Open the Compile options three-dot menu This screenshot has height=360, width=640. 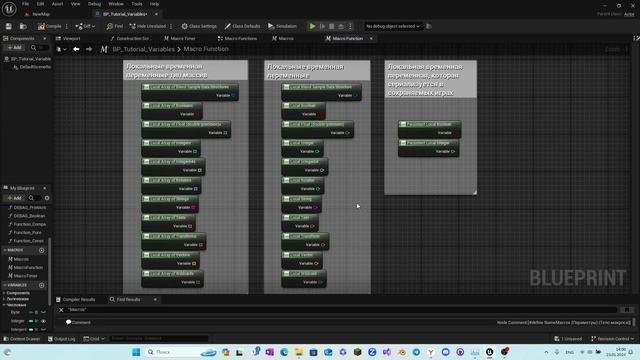[67, 26]
